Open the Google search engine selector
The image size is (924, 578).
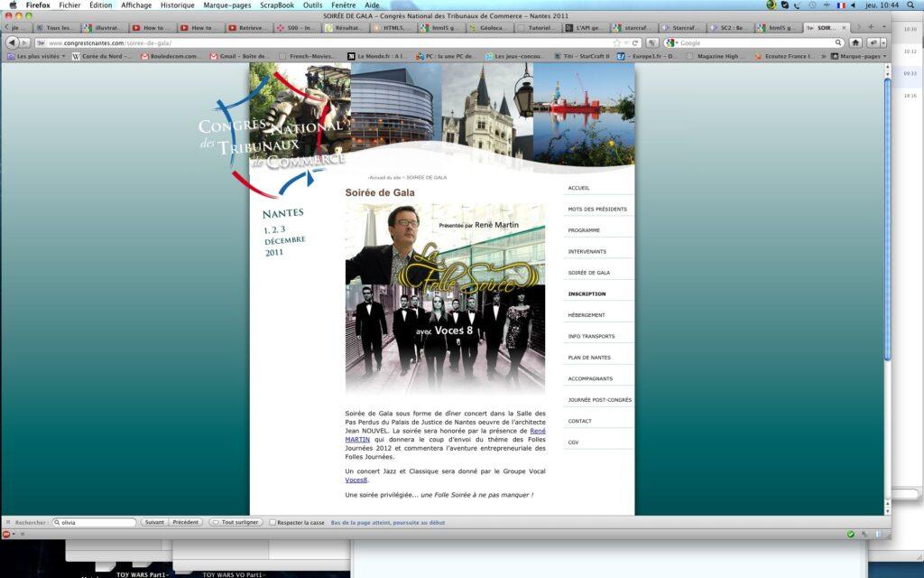coord(671,43)
